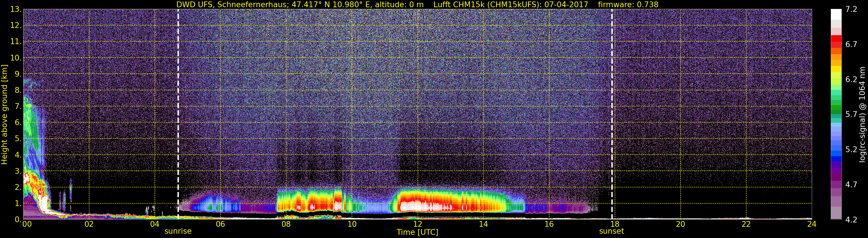Click the y-axis label 'Height above ground [km]'
The height and width of the screenshot is (238, 868).
(x=4, y=114)
